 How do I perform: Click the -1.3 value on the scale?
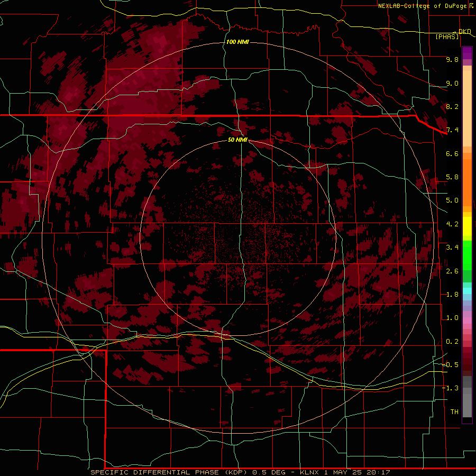[x=450, y=388]
